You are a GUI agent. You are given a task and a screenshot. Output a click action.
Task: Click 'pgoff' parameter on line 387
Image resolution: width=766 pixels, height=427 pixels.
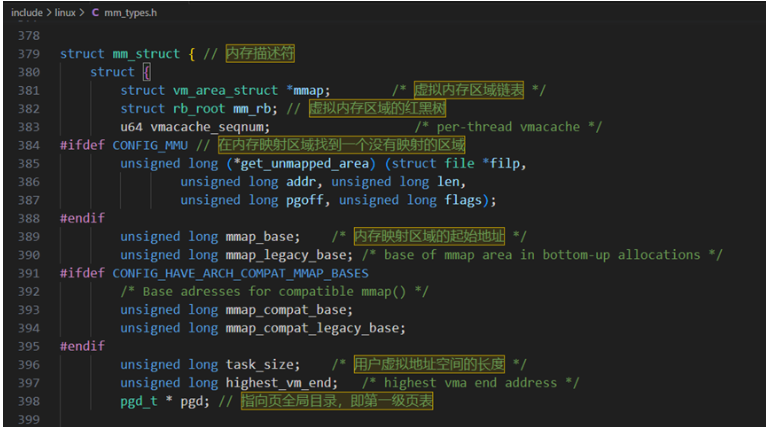(305, 200)
